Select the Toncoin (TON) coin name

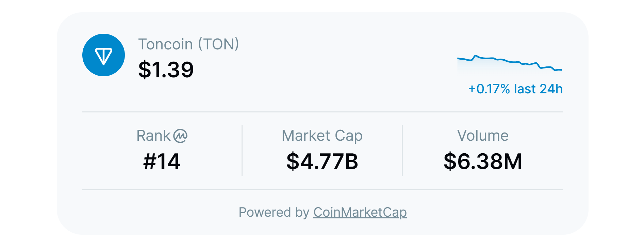pyautogui.click(x=188, y=44)
